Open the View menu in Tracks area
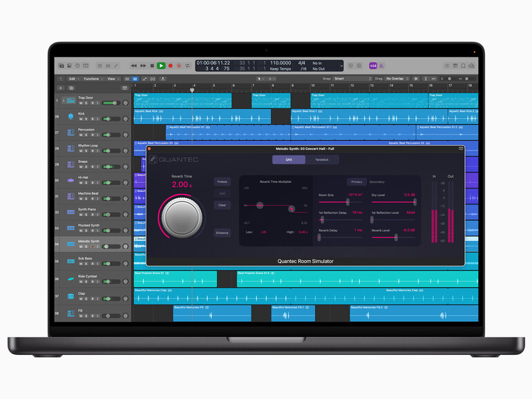532x399 pixels. [x=113, y=79]
